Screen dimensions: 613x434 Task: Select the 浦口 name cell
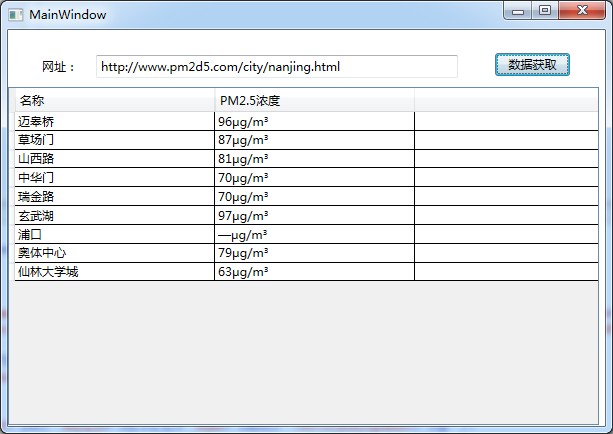coord(115,234)
